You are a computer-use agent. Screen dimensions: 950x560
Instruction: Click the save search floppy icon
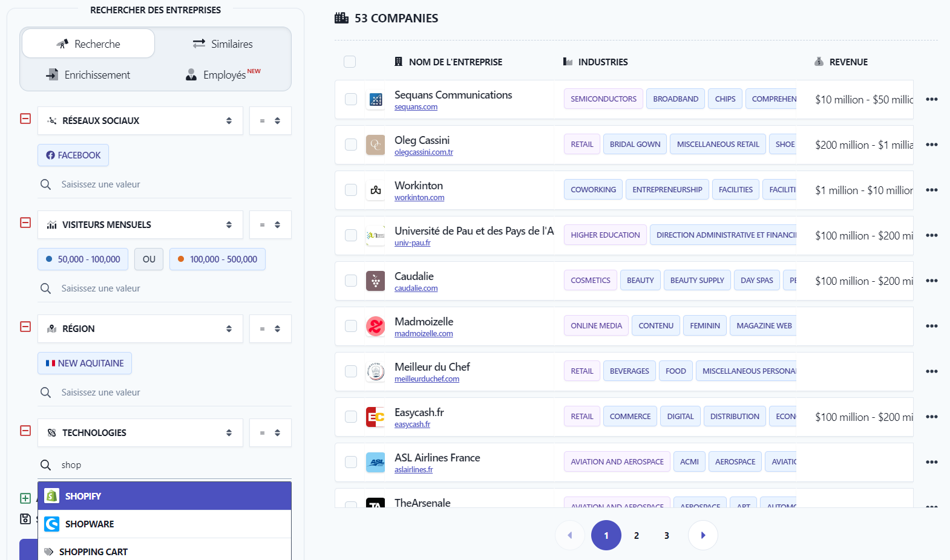pos(25,519)
